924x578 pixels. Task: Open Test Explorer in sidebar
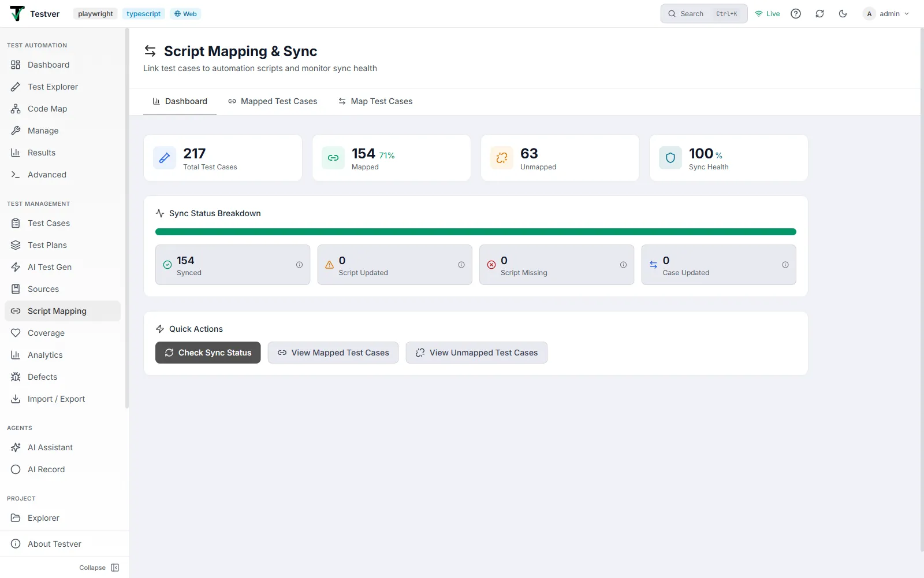click(62, 87)
